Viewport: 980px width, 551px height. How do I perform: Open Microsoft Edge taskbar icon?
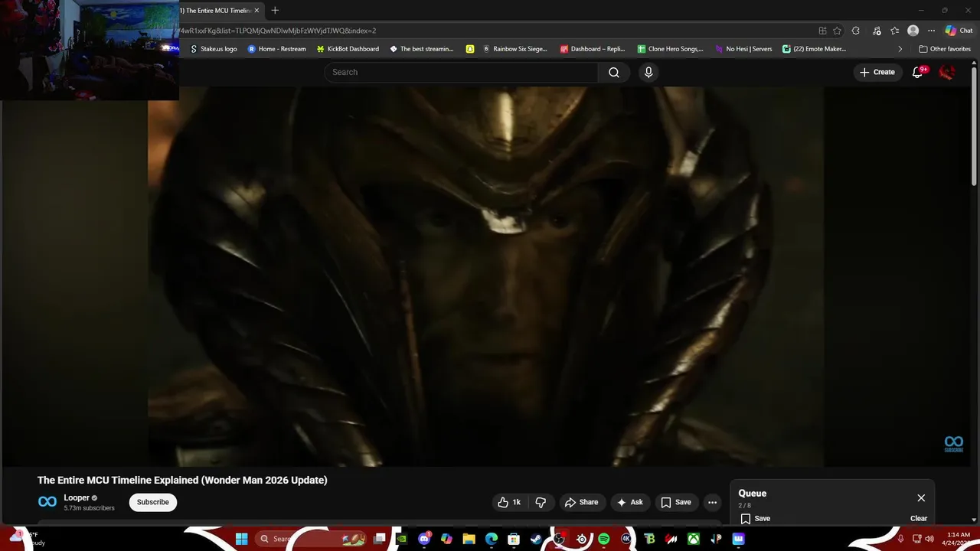click(x=492, y=539)
